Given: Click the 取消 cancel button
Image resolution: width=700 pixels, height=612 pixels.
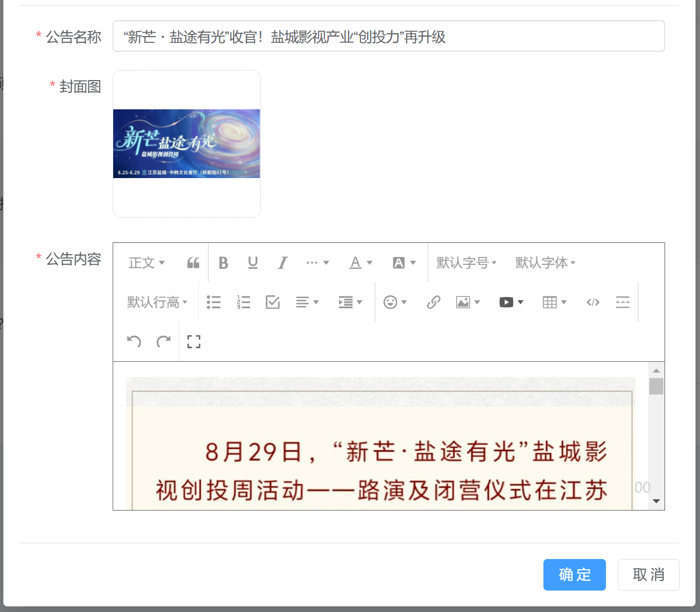Looking at the screenshot, I should click(648, 575).
